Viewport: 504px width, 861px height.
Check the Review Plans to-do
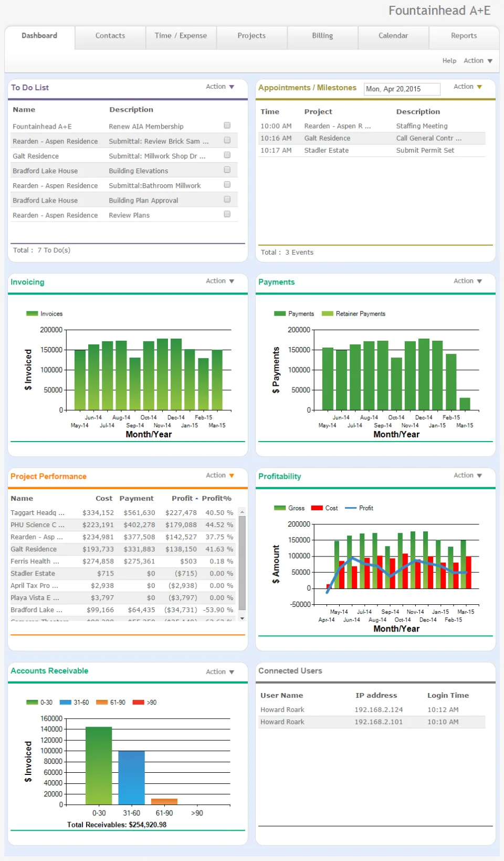point(227,214)
